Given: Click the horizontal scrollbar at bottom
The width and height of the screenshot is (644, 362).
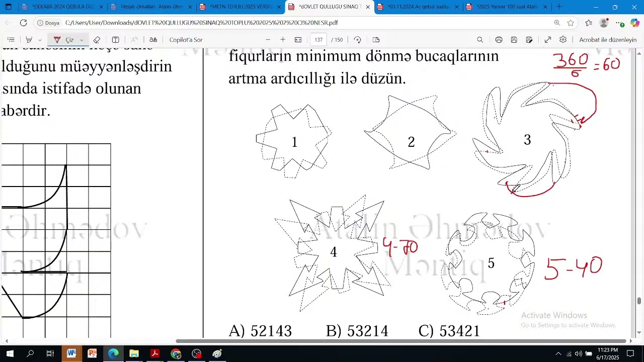Looking at the screenshot, I should pos(400,341).
